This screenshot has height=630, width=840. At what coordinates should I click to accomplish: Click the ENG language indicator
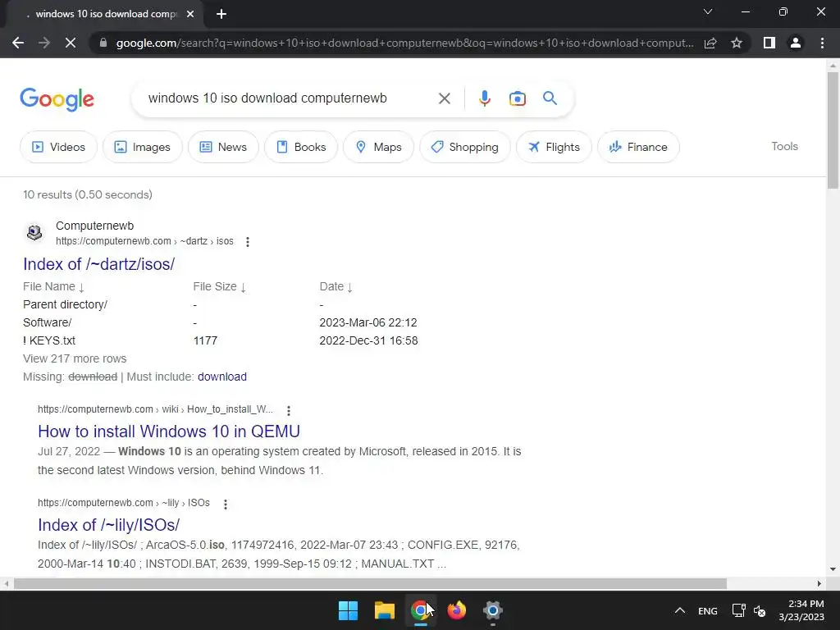pyautogui.click(x=708, y=610)
